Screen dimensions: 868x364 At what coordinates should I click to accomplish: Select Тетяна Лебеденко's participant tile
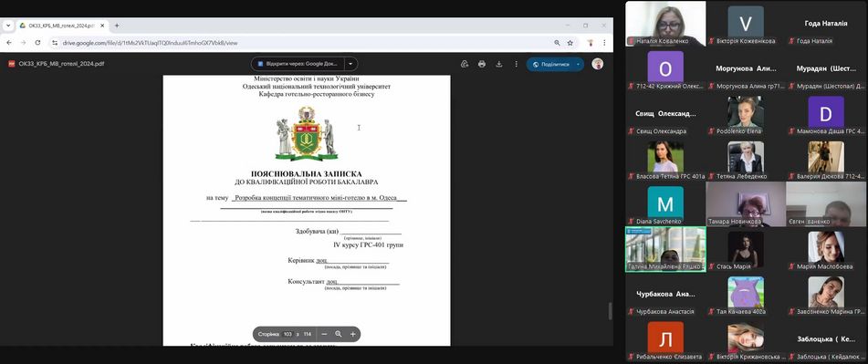(746, 160)
